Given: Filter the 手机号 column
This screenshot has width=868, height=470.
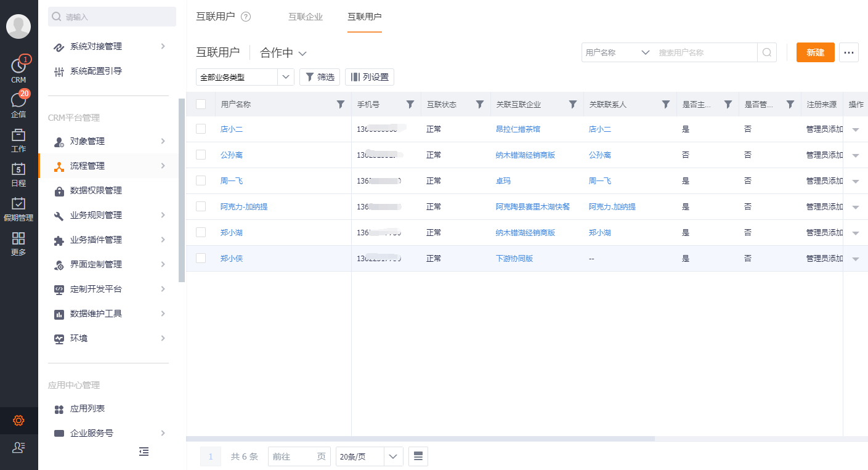Looking at the screenshot, I should pyautogui.click(x=410, y=105).
